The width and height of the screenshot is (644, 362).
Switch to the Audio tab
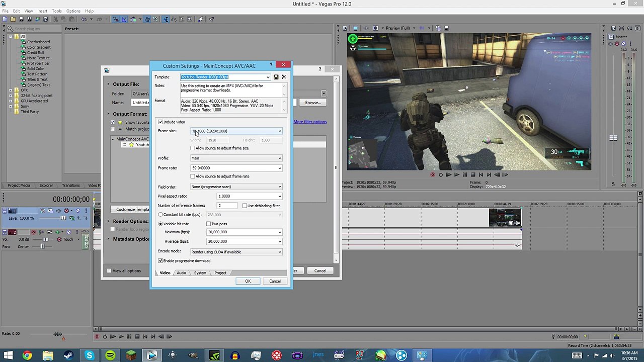click(181, 273)
